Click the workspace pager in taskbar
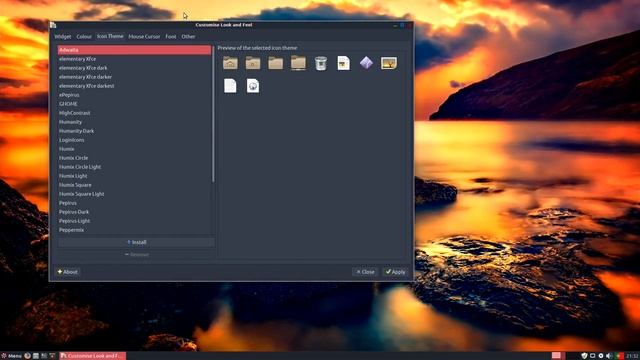Screen dimensions: 640x360 pyautogui.click(x=559, y=356)
